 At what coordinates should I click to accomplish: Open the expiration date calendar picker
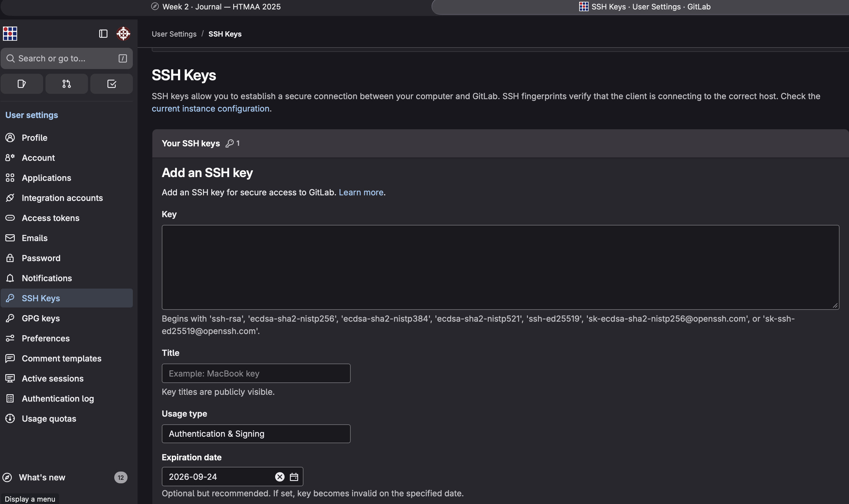click(294, 477)
